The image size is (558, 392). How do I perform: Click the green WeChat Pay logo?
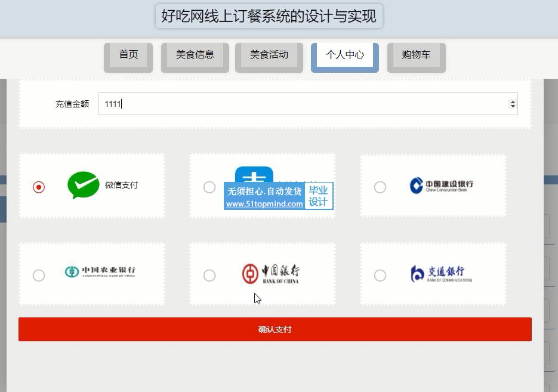click(x=84, y=185)
